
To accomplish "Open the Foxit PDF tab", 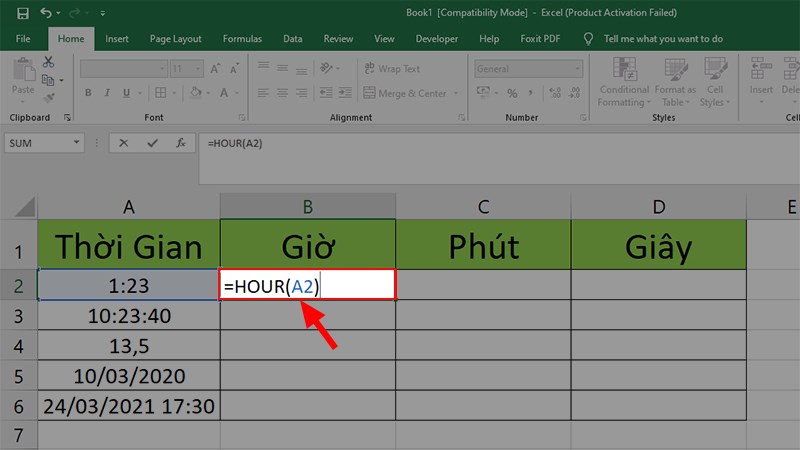I will coord(540,39).
